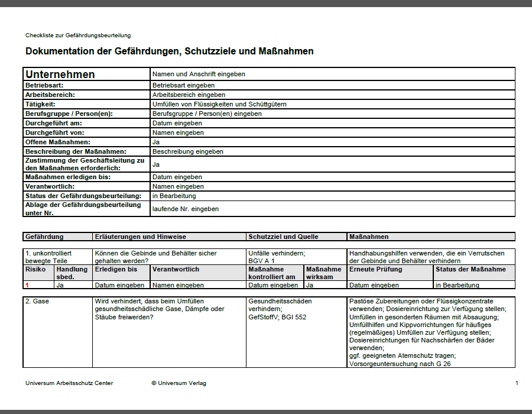The width and height of the screenshot is (532, 414).
Task: Open the Zustimmung der Geschäftsleitung Ja value
Action: (332, 164)
